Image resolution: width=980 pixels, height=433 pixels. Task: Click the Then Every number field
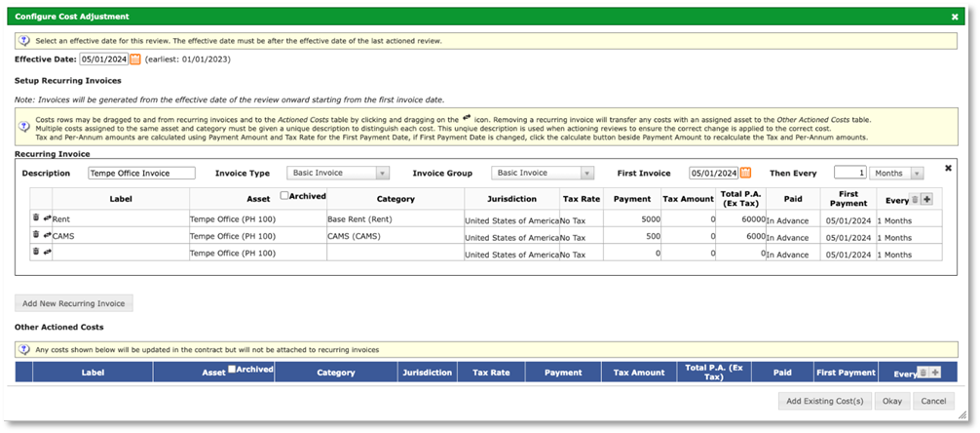[850, 173]
